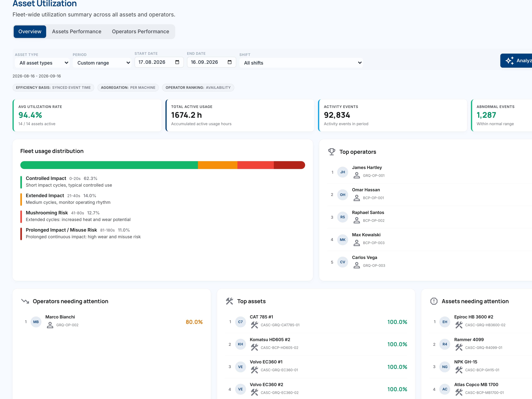Click the Total Active Usage card
Screen dimensions: 532x399
pos(240,115)
